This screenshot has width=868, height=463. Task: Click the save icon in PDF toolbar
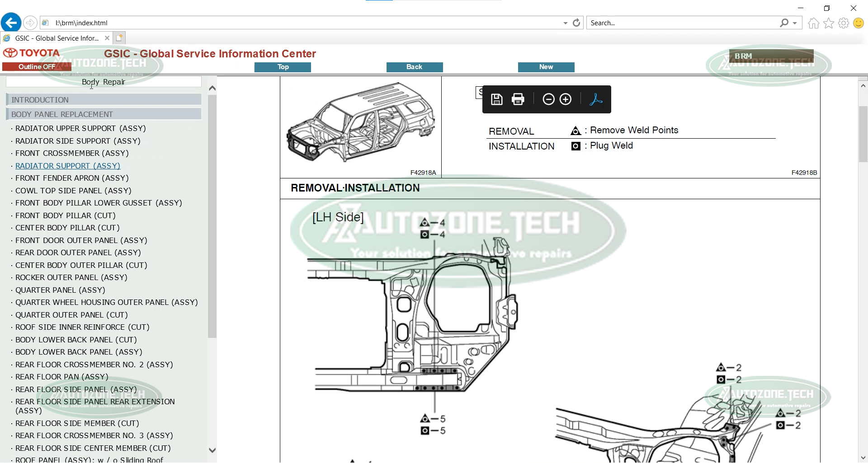pos(497,99)
